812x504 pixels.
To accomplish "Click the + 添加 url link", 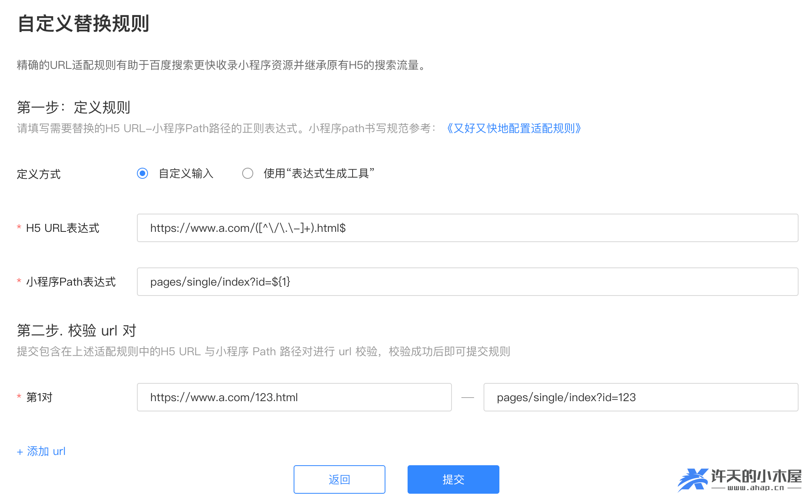I will [x=41, y=451].
